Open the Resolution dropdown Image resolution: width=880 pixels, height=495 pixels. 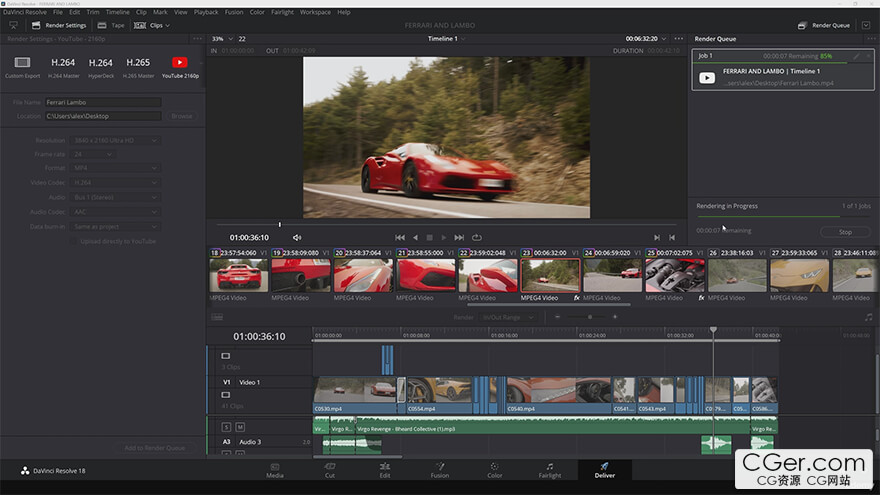(114, 140)
